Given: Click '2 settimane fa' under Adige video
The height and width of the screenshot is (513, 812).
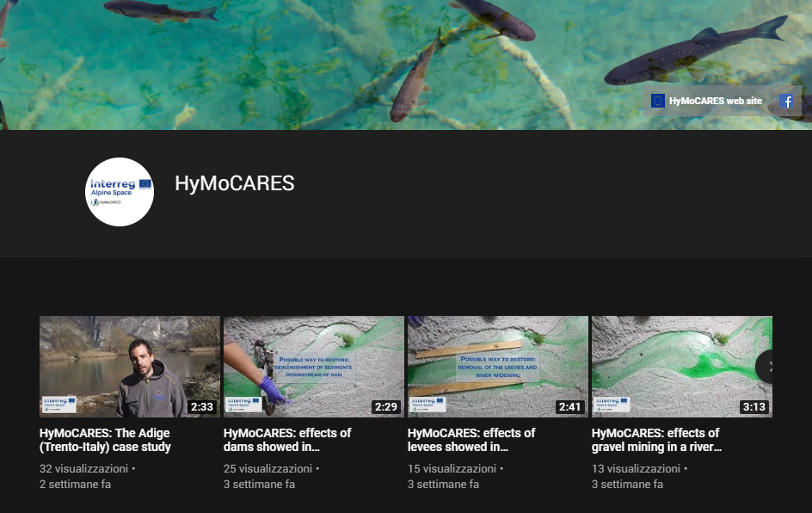Looking at the screenshot, I should (x=75, y=484).
